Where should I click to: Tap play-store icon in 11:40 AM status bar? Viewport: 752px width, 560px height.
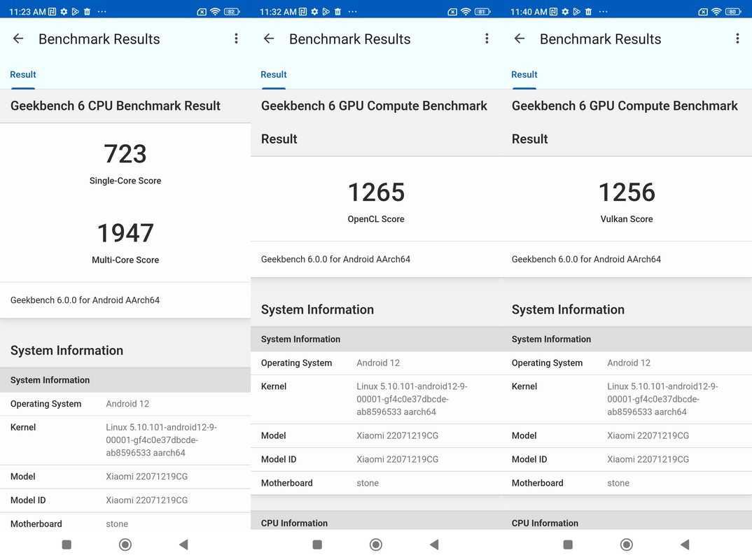pyautogui.click(x=577, y=11)
